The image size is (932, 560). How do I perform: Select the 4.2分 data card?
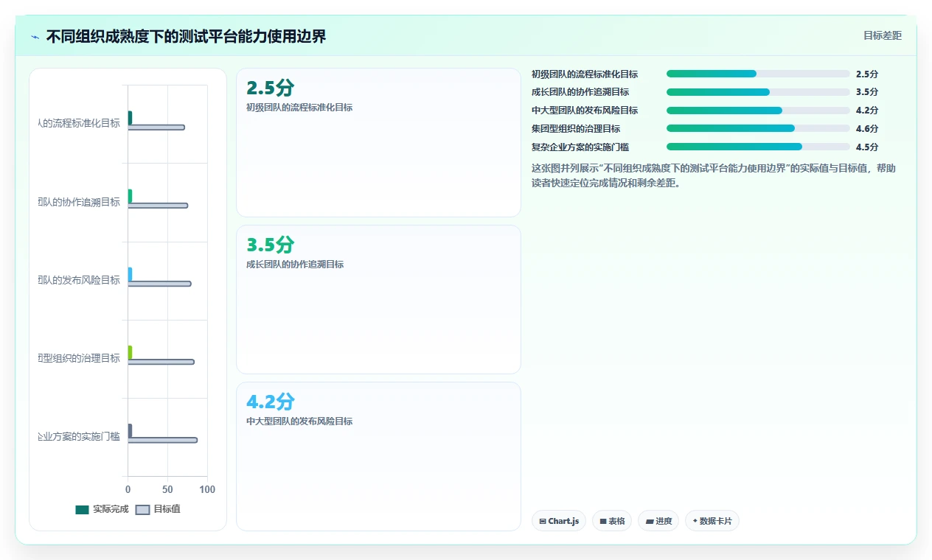tap(378, 456)
